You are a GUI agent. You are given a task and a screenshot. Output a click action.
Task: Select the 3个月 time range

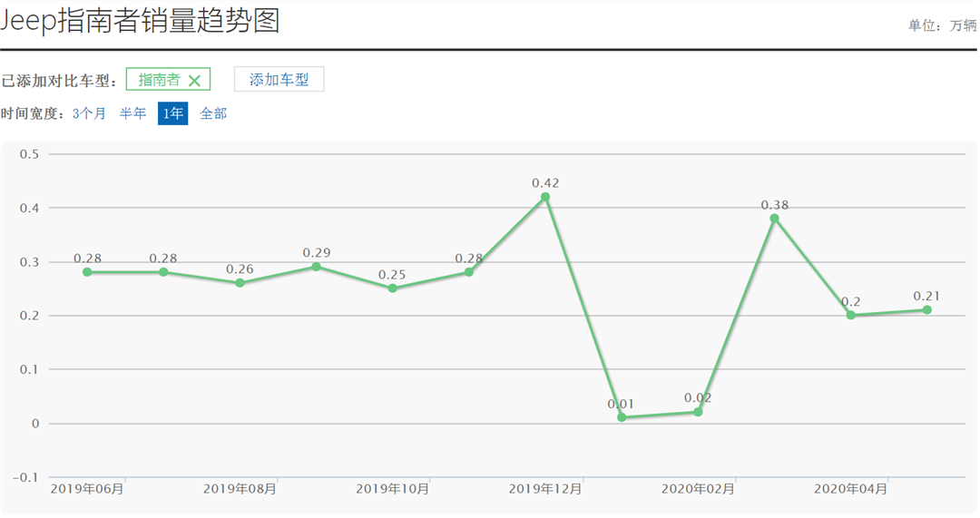pyautogui.click(x=89, y=113)
